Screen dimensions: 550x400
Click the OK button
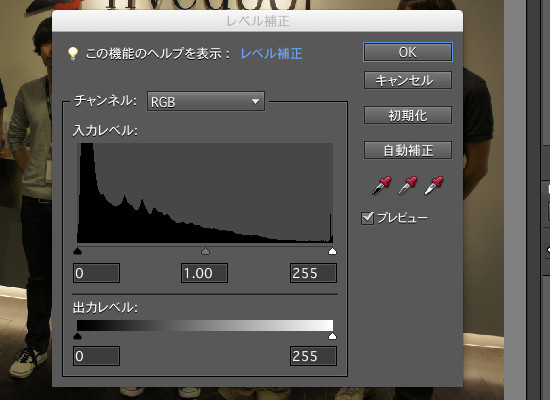coord(408,52)
